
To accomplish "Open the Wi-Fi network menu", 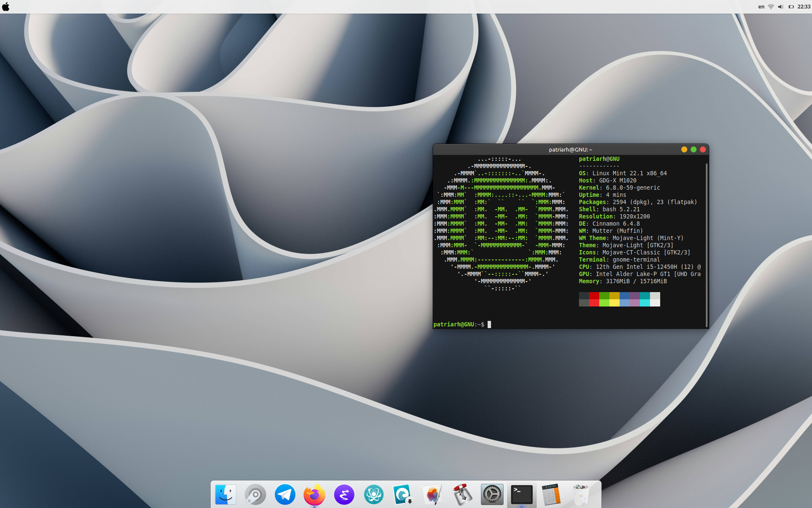I will tap(771, 7).
